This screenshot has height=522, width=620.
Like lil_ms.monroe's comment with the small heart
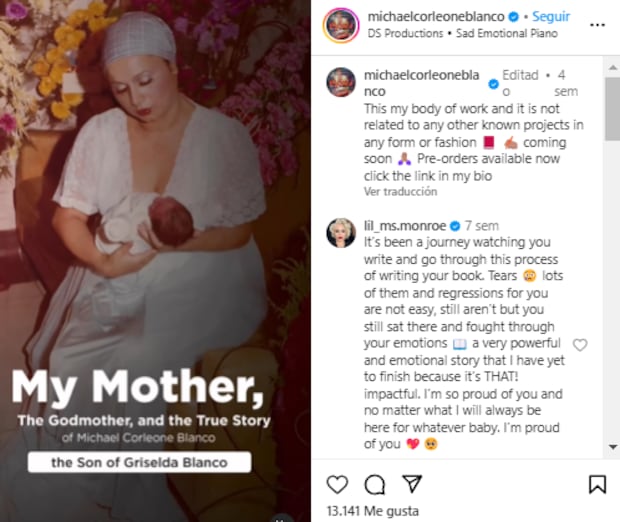[x=580, y=345]
